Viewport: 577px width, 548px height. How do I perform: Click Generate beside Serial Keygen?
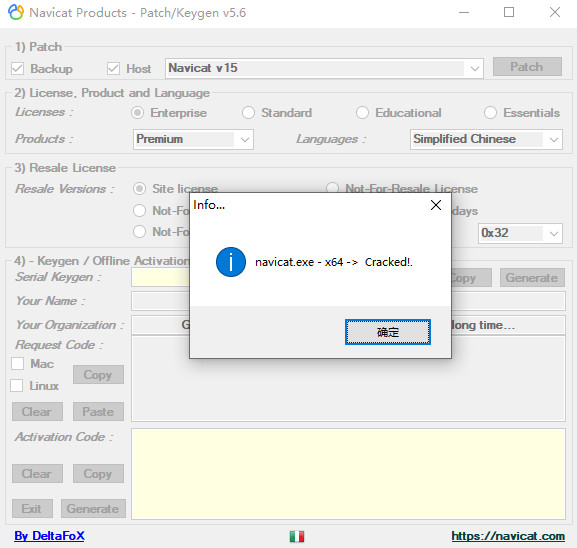532,278
